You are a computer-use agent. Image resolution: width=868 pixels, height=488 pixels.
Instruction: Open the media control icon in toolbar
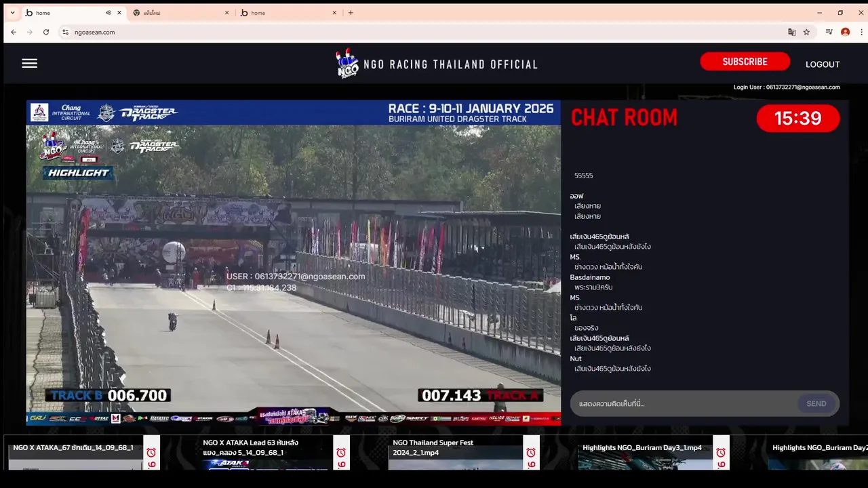829,32
